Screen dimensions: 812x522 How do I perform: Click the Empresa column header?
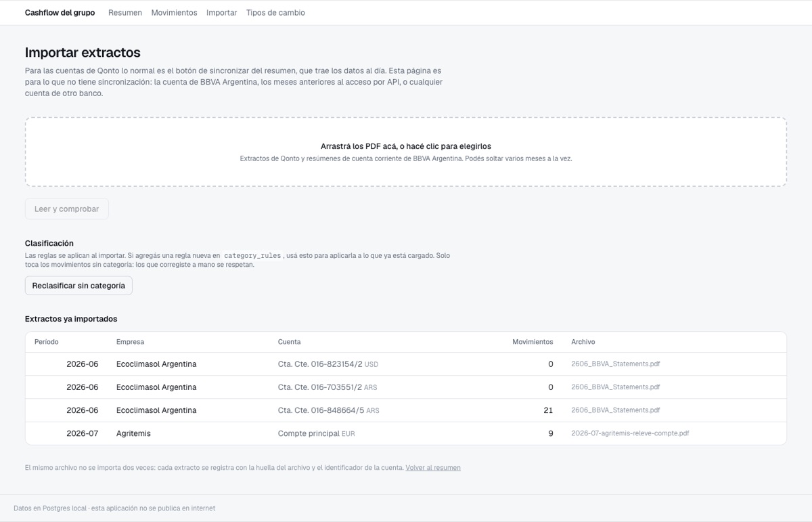click(130, 342)
